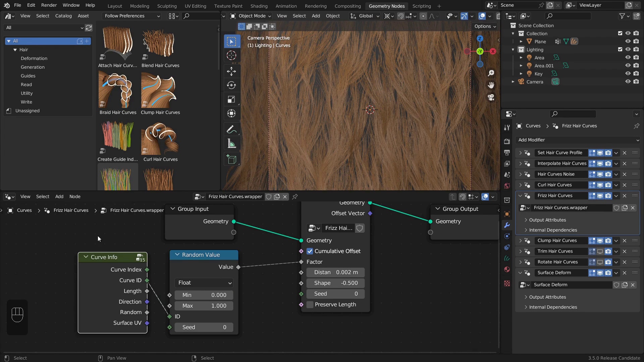The width and height of the screenshot is (644, 362).
Task: Toggle camera view icon in viewport
Action: coord(491,97)
